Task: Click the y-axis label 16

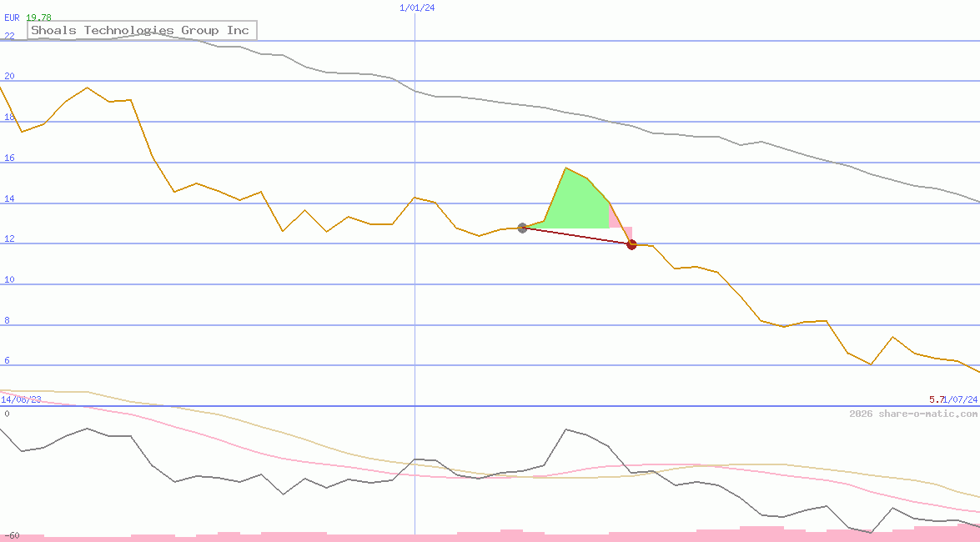Action: [9, 158]
